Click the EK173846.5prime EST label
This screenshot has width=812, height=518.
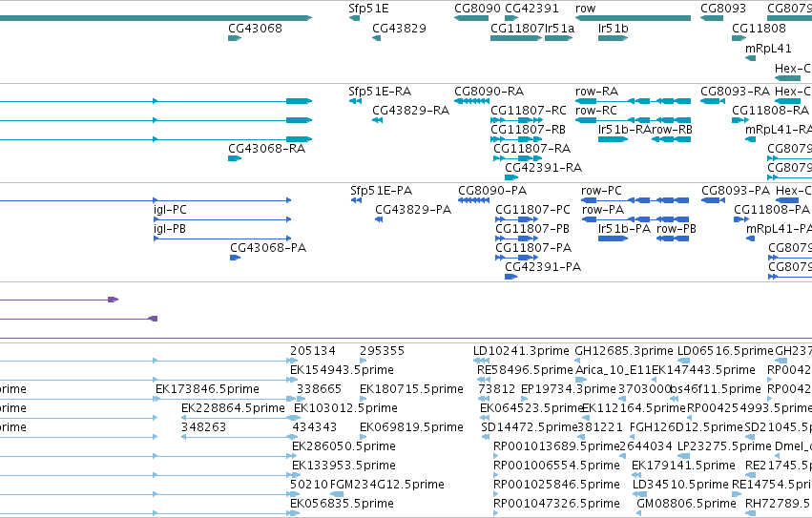[x=207, y=389]
